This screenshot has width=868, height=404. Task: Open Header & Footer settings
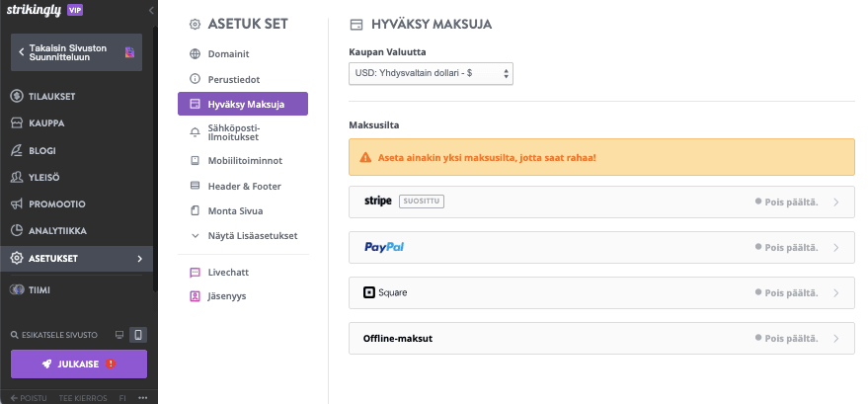(243, 186)
